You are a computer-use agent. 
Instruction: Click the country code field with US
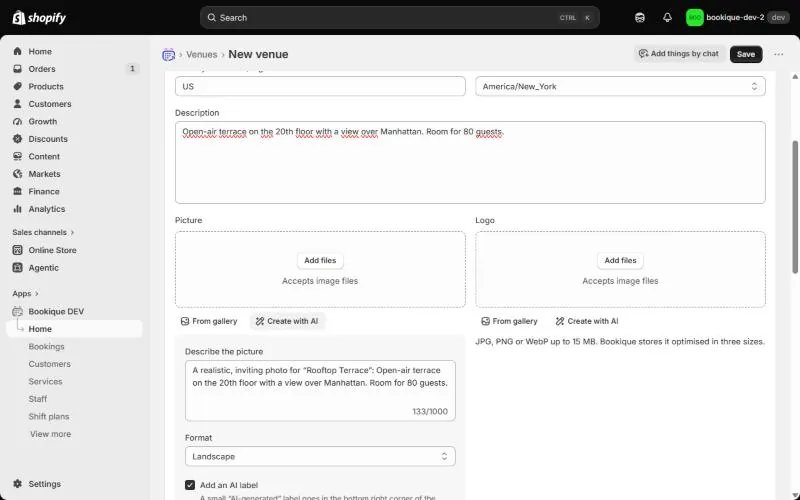(320, 86)
